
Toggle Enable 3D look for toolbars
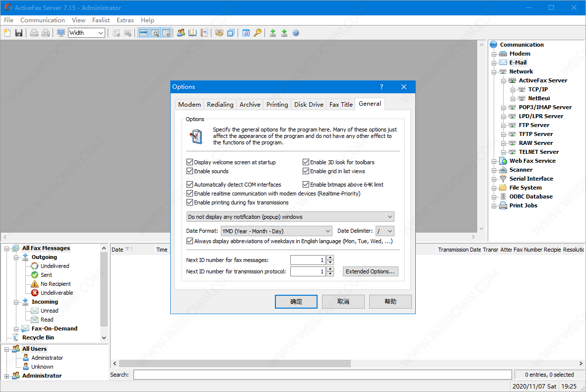(306, 162)
